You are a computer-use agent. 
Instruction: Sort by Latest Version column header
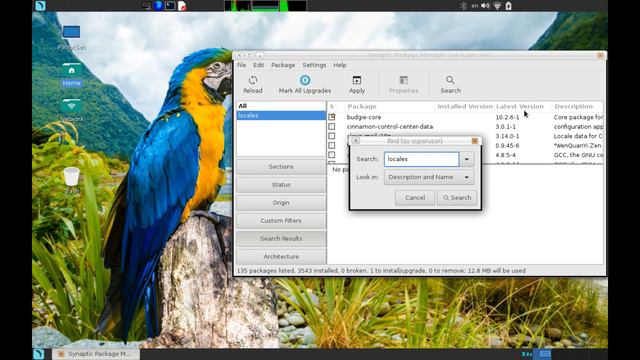520,106
